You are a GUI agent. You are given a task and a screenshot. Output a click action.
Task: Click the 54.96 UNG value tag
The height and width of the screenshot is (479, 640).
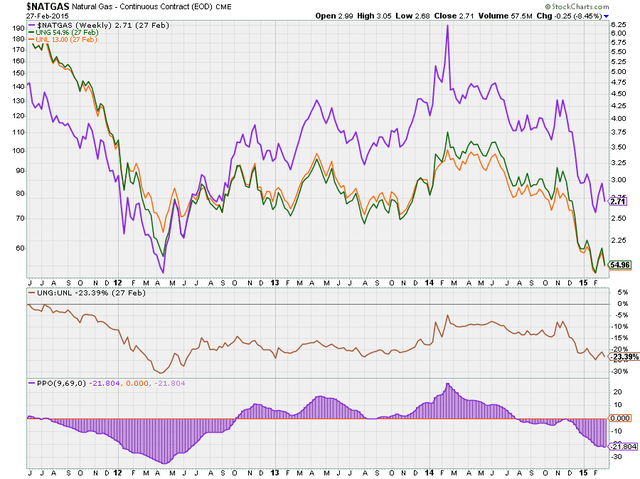click(620, 264)
